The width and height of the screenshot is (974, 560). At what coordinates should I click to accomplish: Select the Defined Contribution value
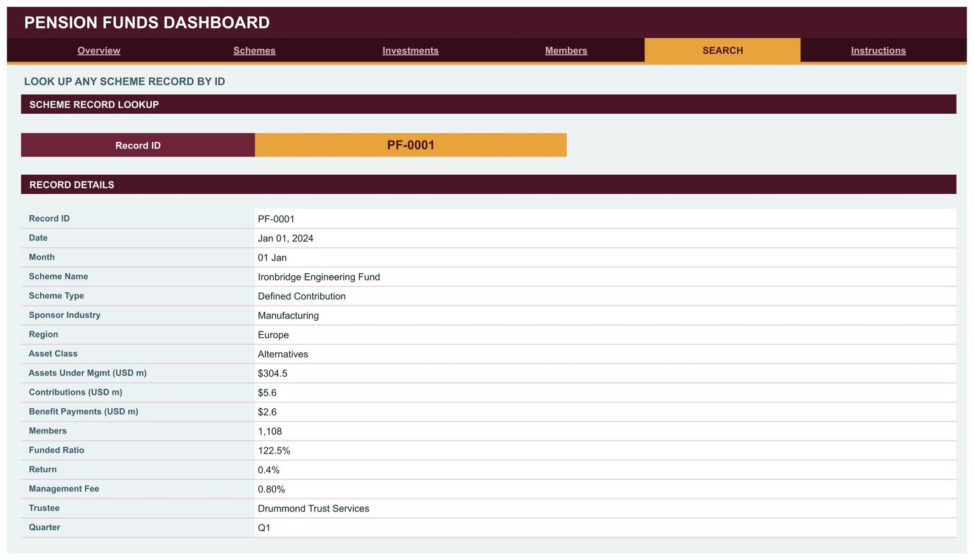[302, 296]
